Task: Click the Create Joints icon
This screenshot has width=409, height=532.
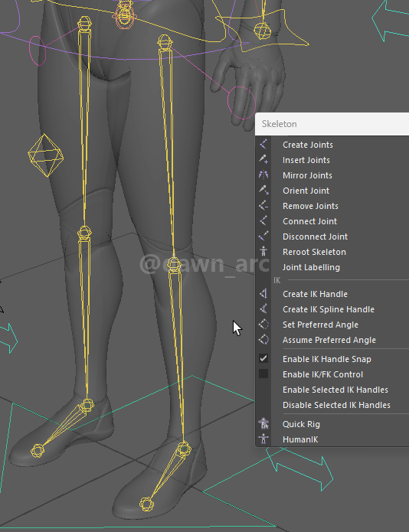Action: (x=263, y=144)
